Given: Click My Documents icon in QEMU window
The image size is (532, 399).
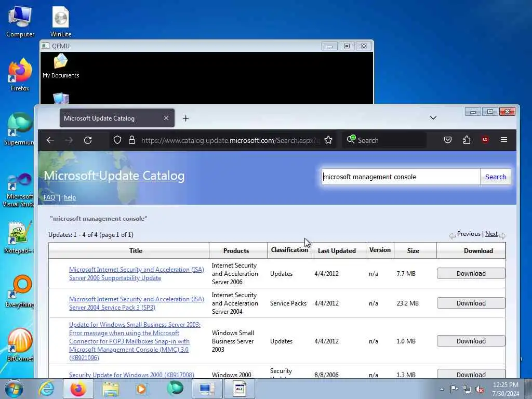Looking at the screenshot, I should point(61,66).
